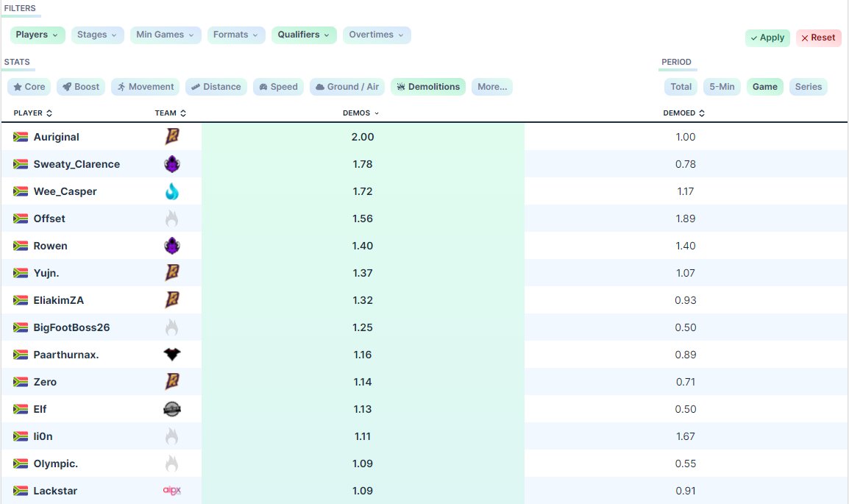
Task: Click the aipx team logo beside Lackstar
Action: coord(171,491)
